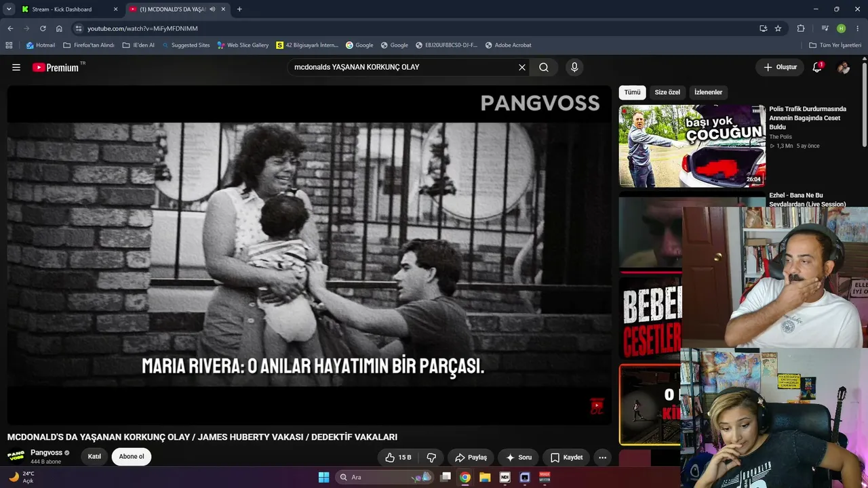
Task: Open a new browser tab
Action: point(239,9)
